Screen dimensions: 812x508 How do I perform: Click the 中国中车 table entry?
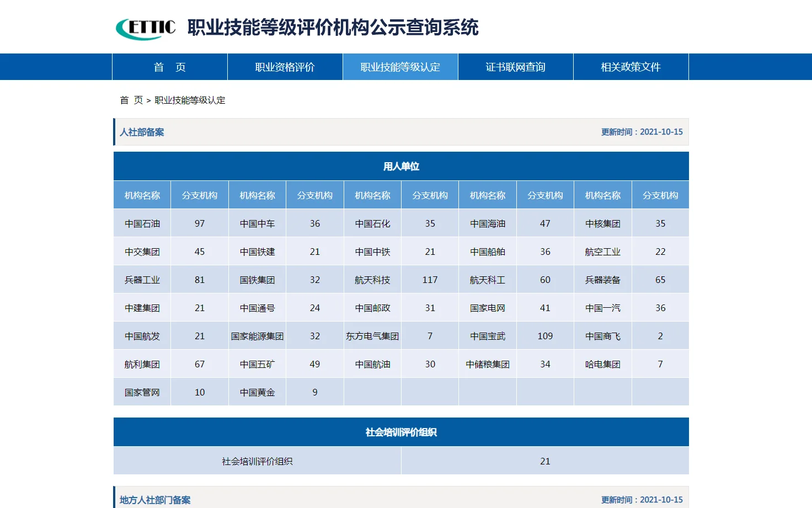tap(257, 223)
